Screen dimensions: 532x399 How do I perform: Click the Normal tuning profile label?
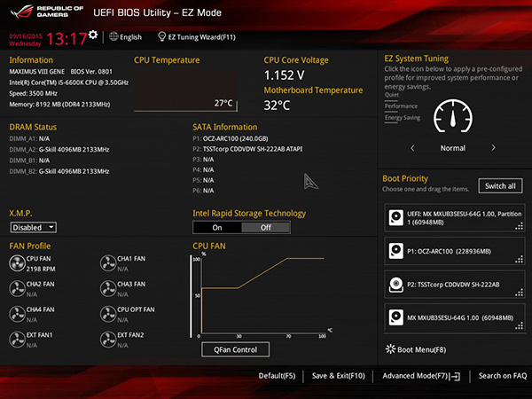pos(452,148)
